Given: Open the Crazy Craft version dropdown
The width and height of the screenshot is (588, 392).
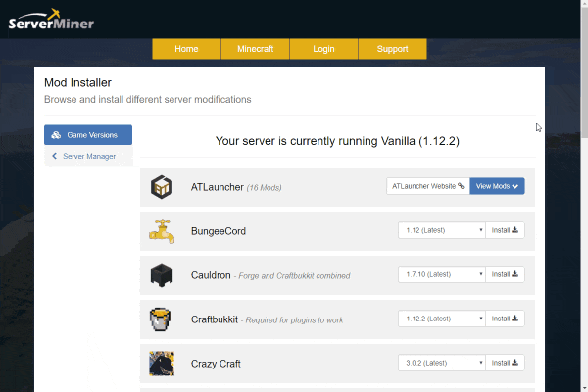Looking at the screenshot, I should [x=442, y=363].
